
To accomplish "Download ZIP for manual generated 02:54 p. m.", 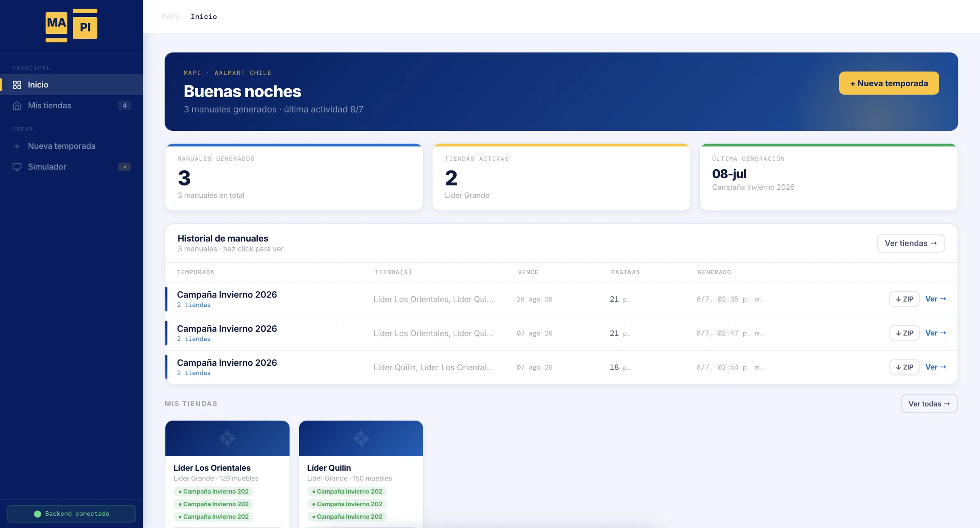I will tap(904, 367).
